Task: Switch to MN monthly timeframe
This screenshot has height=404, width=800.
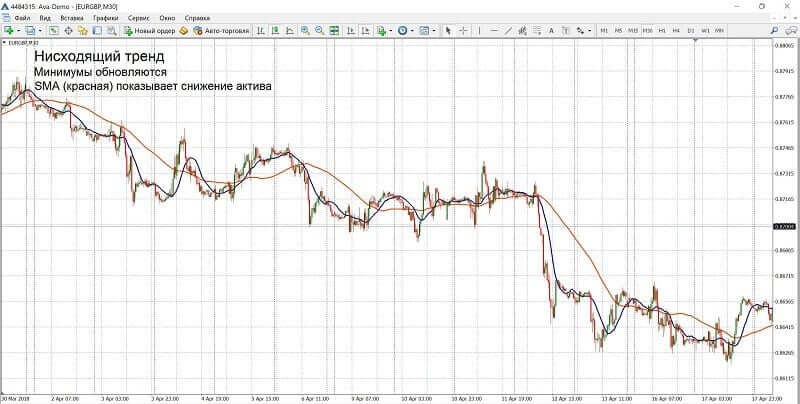Action: coord(719,31)
